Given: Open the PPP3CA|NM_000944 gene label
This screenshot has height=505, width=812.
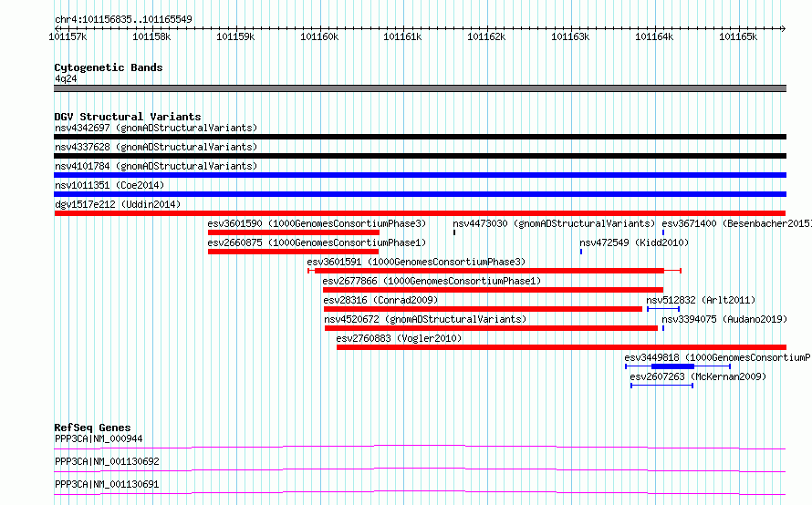Looking at the screenshot, I should [99, 438].
